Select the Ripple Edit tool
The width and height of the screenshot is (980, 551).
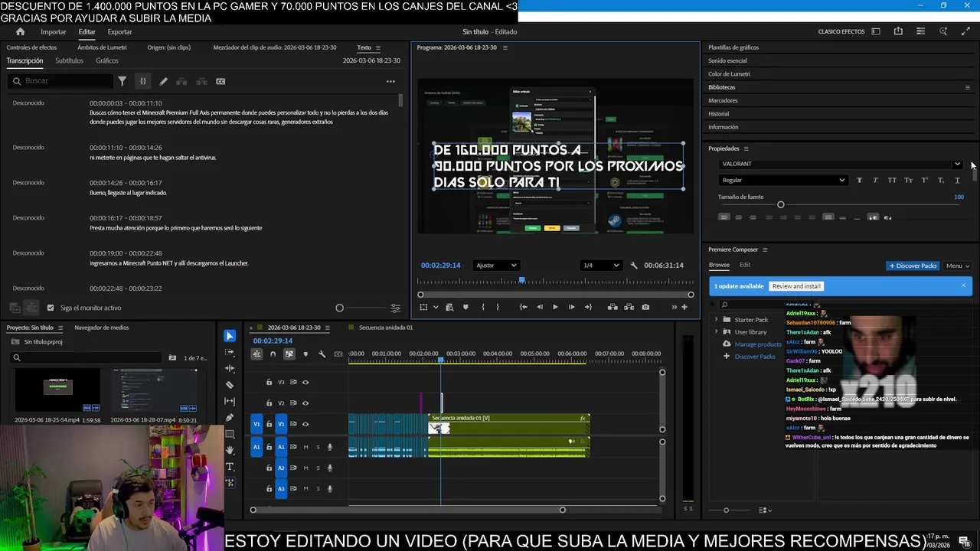click(230, 369)
